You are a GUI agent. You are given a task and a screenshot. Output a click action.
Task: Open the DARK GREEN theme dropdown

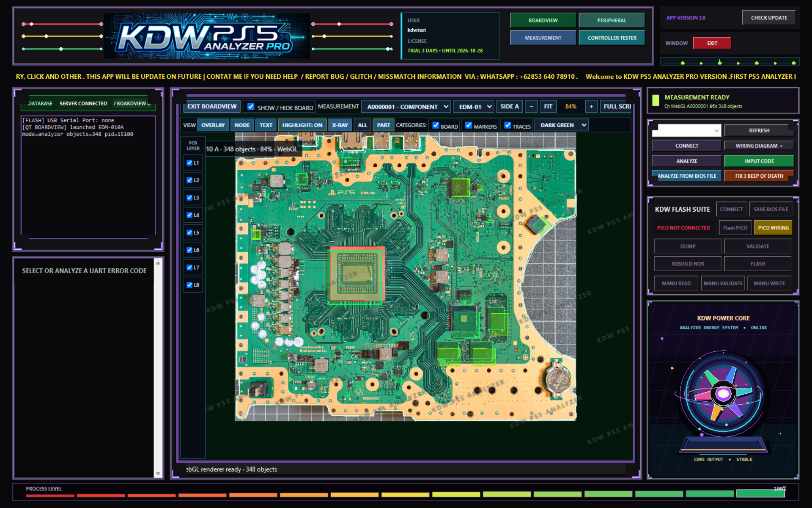coord(562,125)
